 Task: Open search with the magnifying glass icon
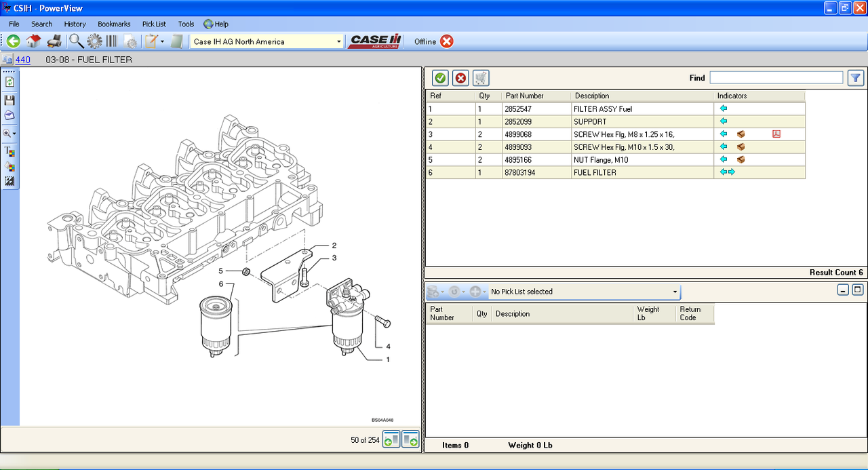tap(76, 41)
